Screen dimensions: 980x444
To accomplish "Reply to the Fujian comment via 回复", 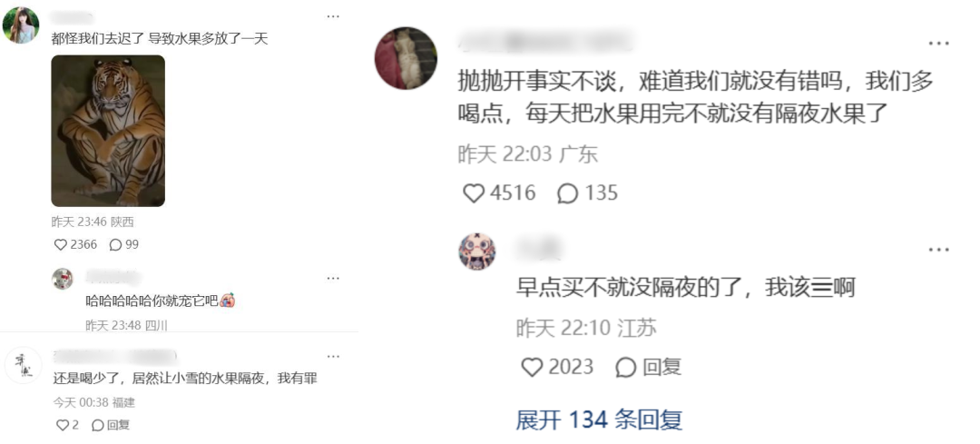I will [x=111, y=425].
